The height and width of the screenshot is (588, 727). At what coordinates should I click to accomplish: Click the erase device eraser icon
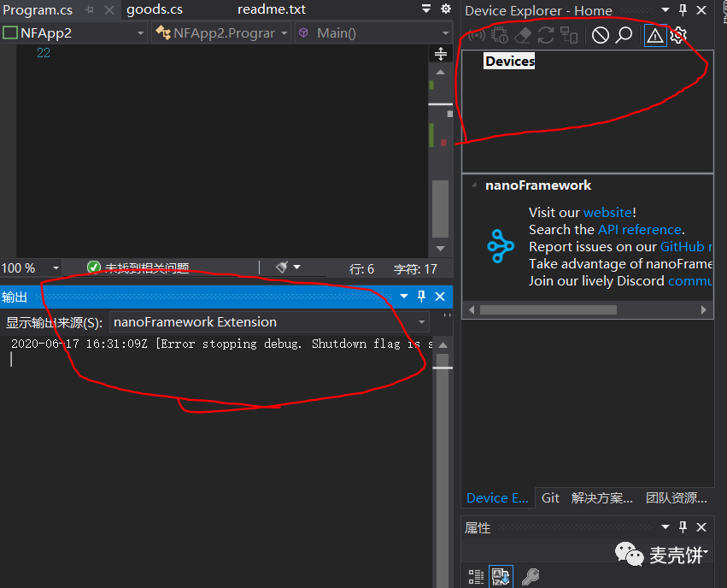(523, 35)
